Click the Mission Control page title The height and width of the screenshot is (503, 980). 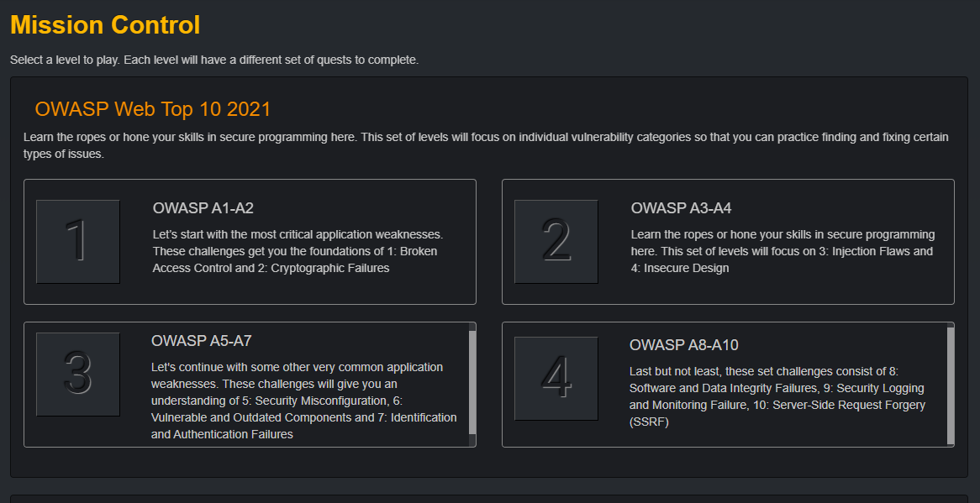pos(104,24)
